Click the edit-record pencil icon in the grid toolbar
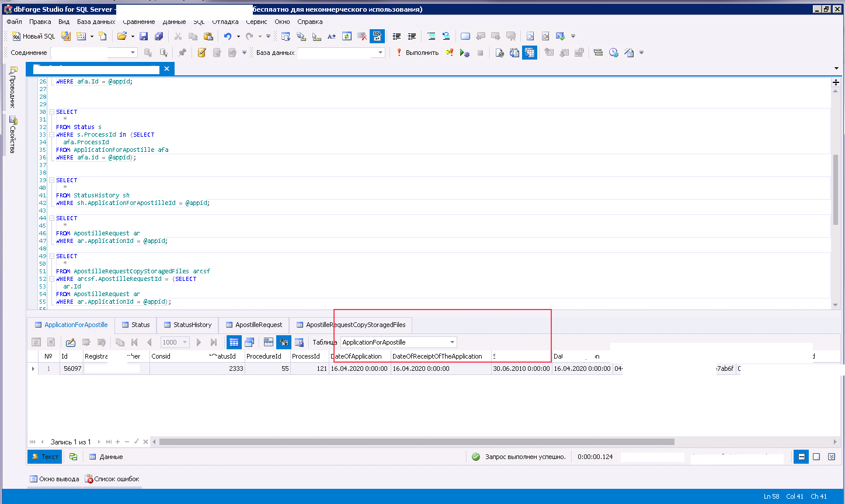Viewport: 845px width, 504px height. [71, 342]
